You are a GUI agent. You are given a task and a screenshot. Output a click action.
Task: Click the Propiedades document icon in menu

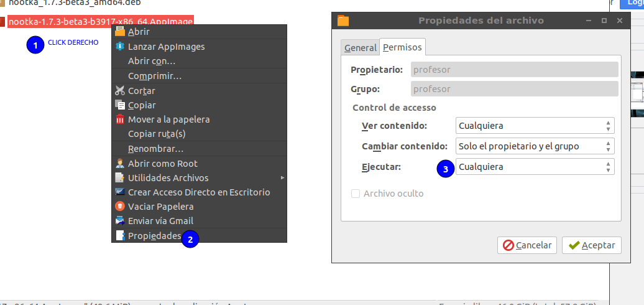tap(120, 235)
